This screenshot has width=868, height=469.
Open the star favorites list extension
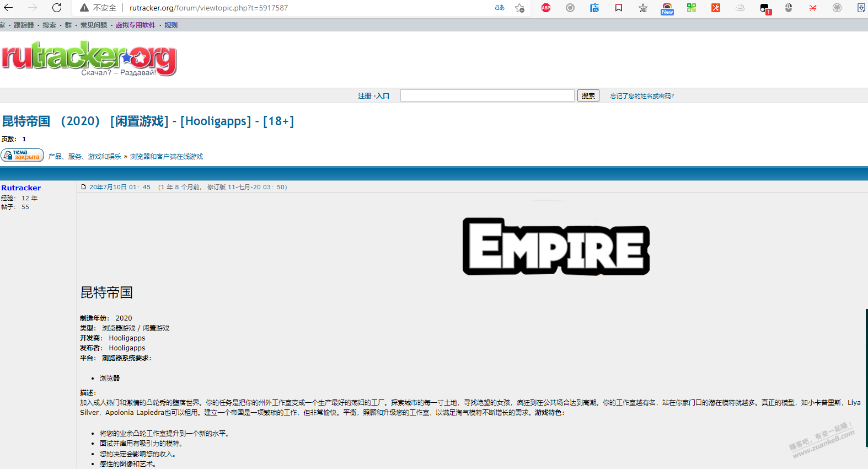click(x=643, y=8)
